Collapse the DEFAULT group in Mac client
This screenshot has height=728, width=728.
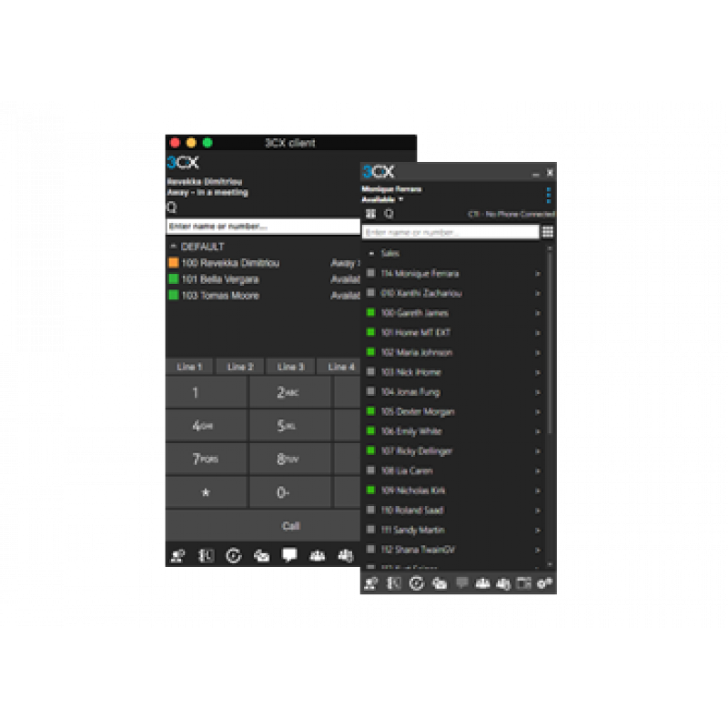[173, 246]
